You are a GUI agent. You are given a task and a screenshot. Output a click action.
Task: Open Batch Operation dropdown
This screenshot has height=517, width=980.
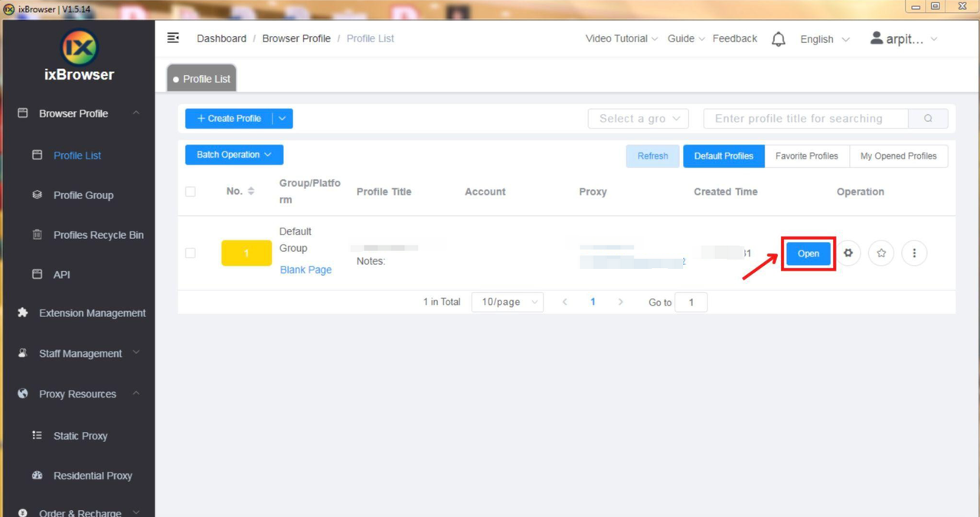pyautogui.click(x=234, y=155)
